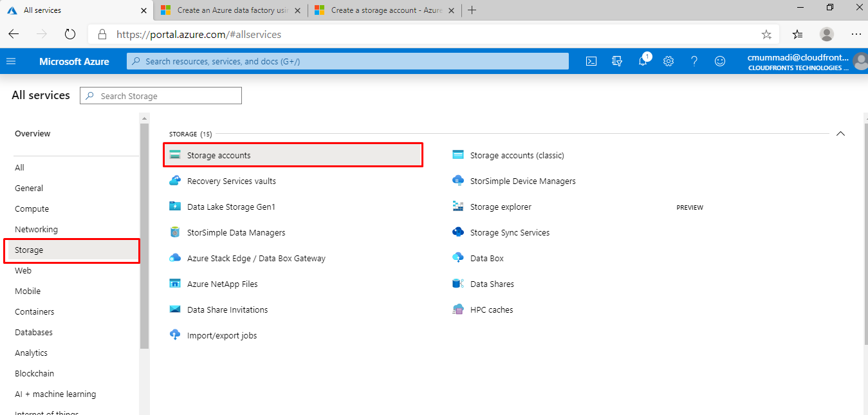
Task: Open the Storage Sync Services link
Action: tap(510, 233)
